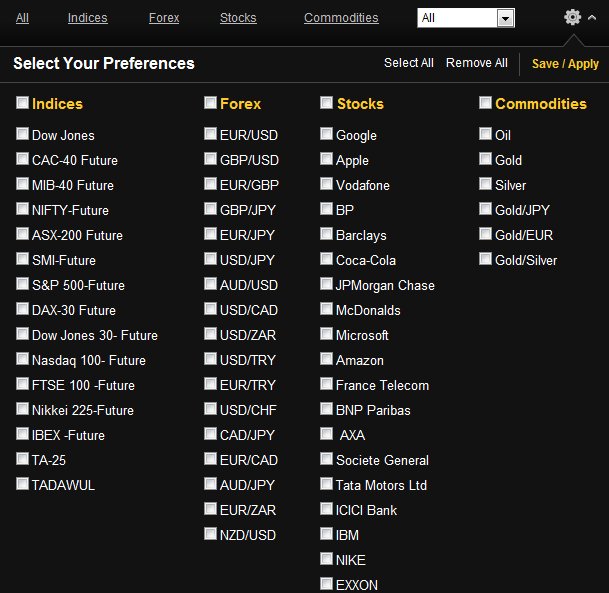Image resolution: width=609 pixels, height=593 pixels.
Task: Check the Stocks group checkbox
Action: click(x=327, y=103)
